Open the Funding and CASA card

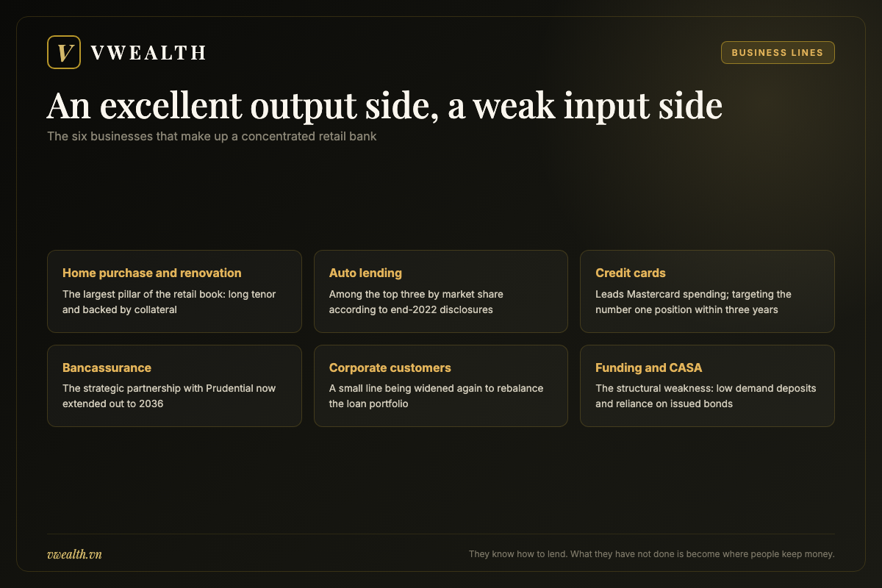[x=707, y=386]
